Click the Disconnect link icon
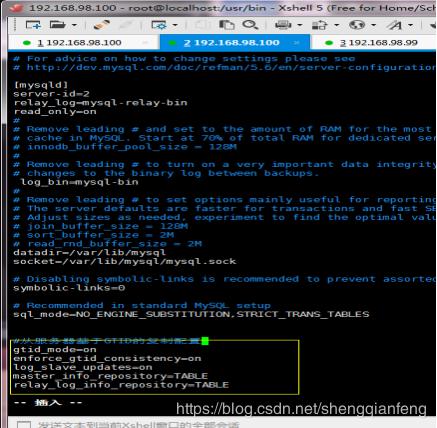437x428 pixels. (x=101, y=25)
